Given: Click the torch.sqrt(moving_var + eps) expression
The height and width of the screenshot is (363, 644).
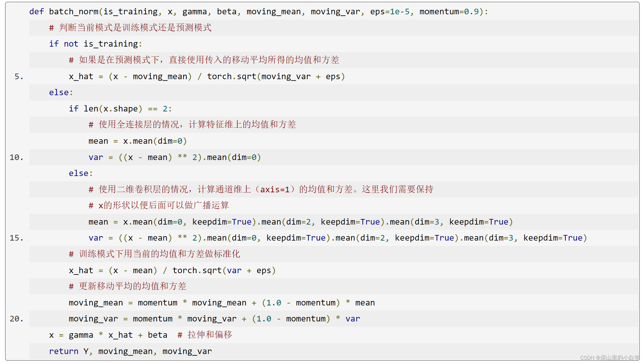Looking at the screenshot, I should (276, 76).
